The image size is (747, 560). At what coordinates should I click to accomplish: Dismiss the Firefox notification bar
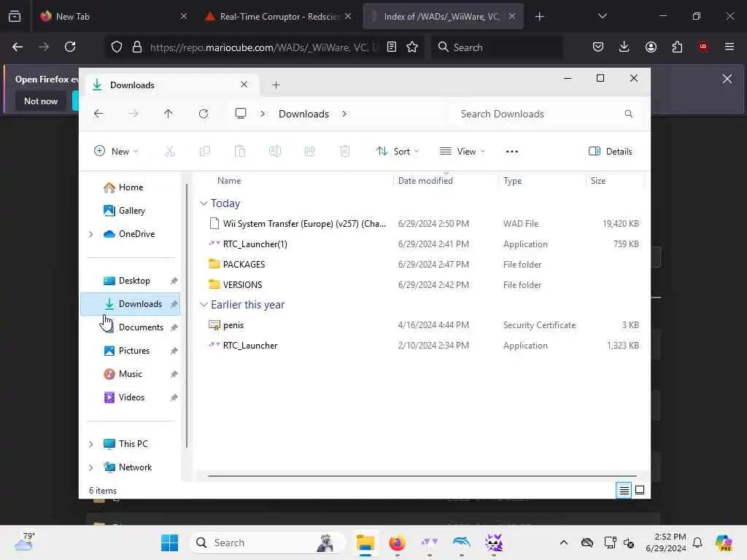[x=727, y=79]
